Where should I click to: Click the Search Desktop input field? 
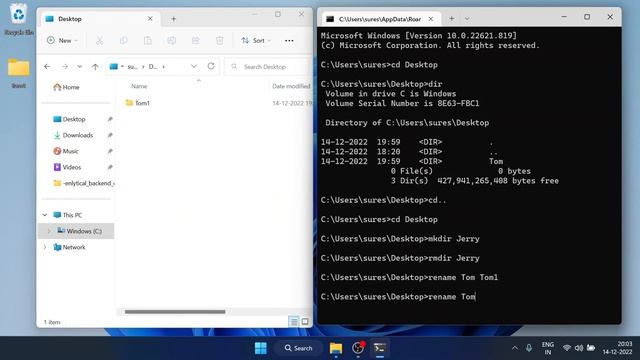pyautogui.click(x=269, y=67)
